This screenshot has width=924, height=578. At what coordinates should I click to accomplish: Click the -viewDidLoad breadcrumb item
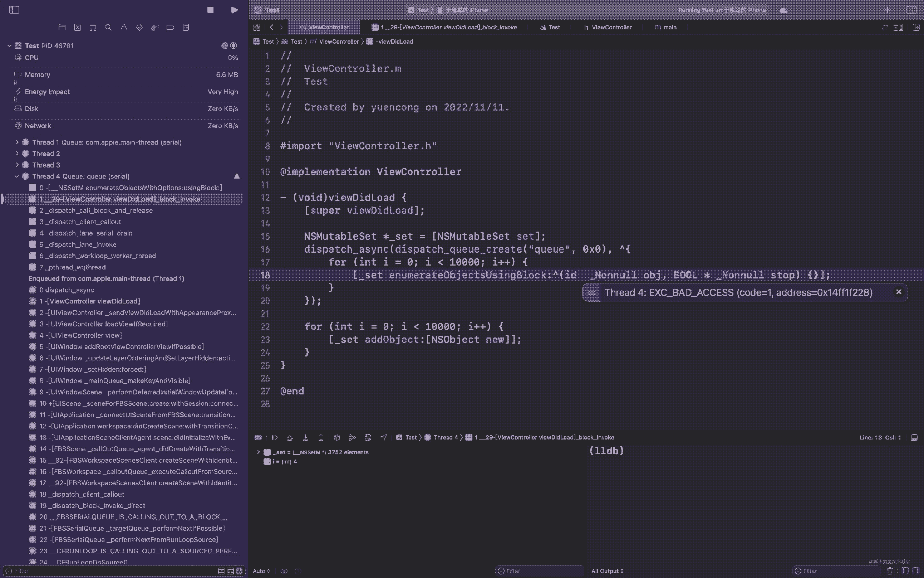tap(390, 41)
